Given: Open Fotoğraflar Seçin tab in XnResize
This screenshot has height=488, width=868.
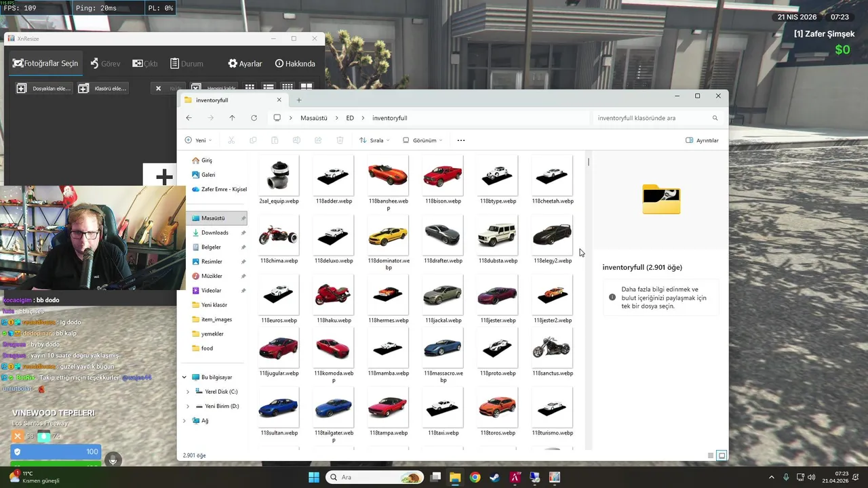Looking at the screenshot, I should click(x=45, y=63).
